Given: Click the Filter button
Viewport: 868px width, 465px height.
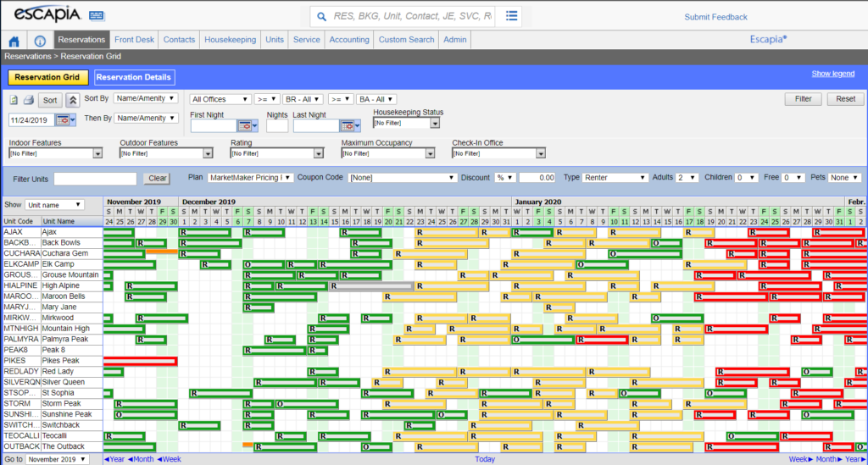Looking at the screenshot, I should click(804, 99).
